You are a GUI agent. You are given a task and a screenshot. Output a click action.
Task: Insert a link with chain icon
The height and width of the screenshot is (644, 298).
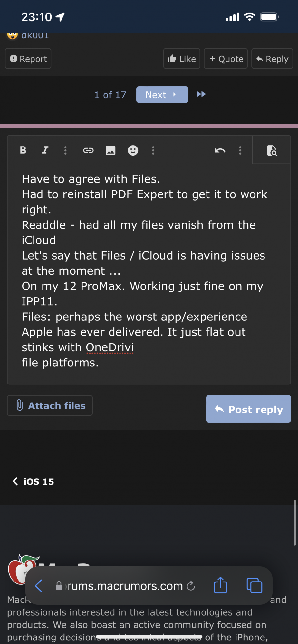coord(88,150)
